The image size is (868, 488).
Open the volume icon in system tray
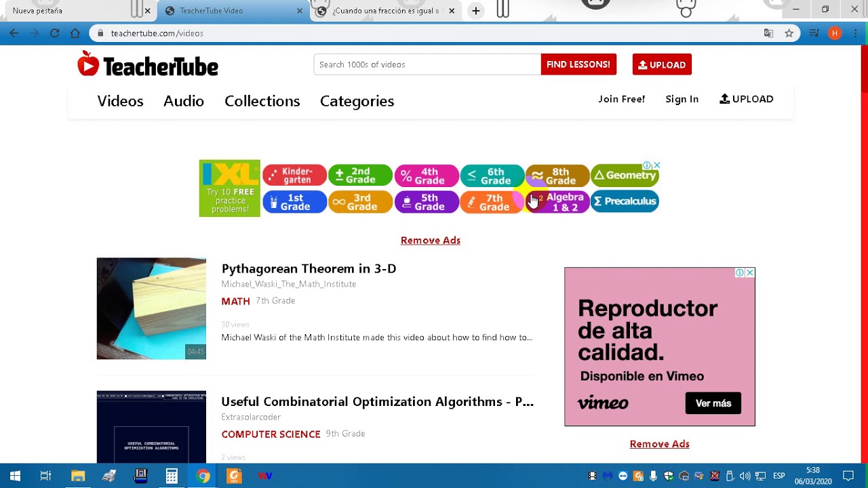745,476
